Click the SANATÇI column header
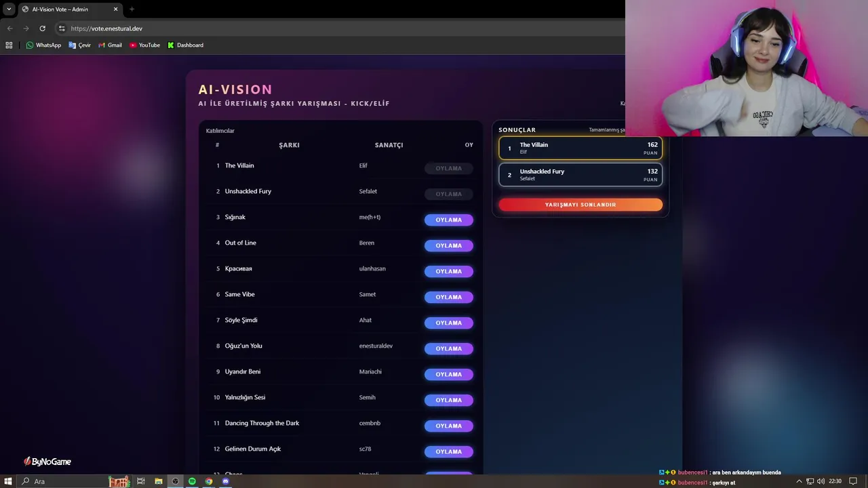The width and height of the screenshot is (868, 488). point(389,145)
